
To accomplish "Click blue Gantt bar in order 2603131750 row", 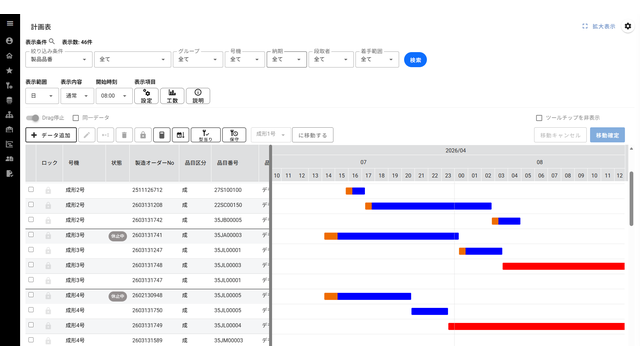I will coord(429,311).
